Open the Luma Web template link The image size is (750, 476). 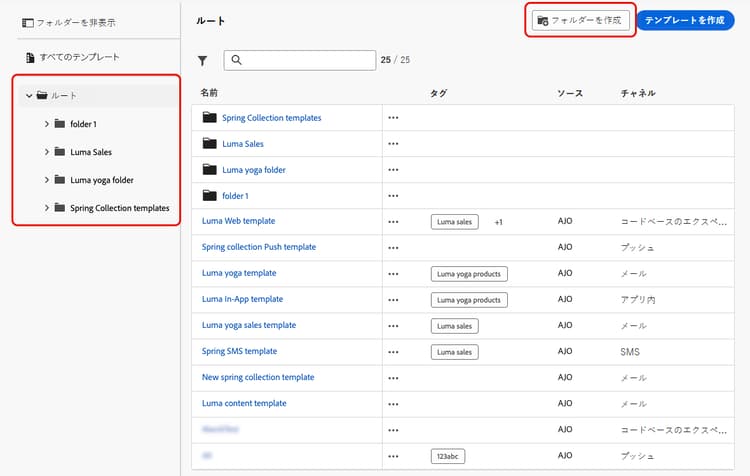(x=238, y=221)
